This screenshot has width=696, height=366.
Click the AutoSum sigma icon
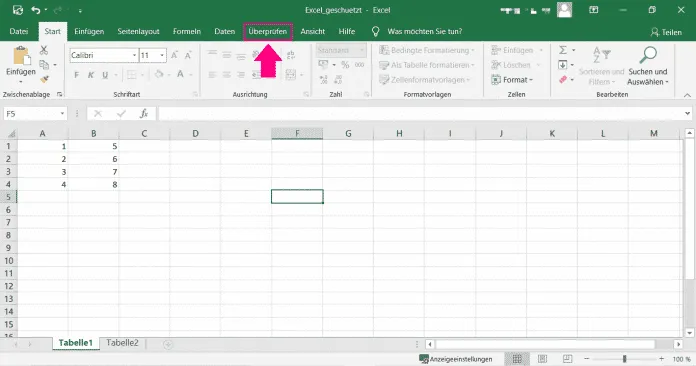point(563,50)
